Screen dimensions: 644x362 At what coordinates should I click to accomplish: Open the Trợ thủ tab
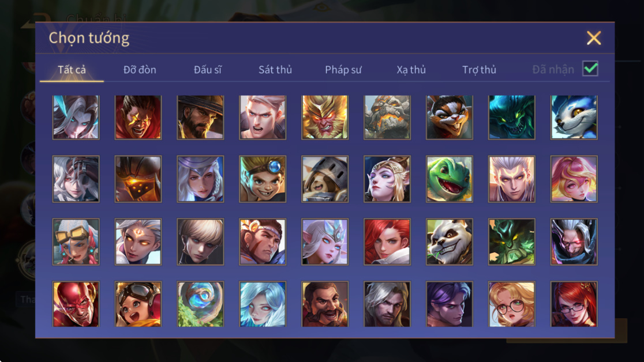479,70
